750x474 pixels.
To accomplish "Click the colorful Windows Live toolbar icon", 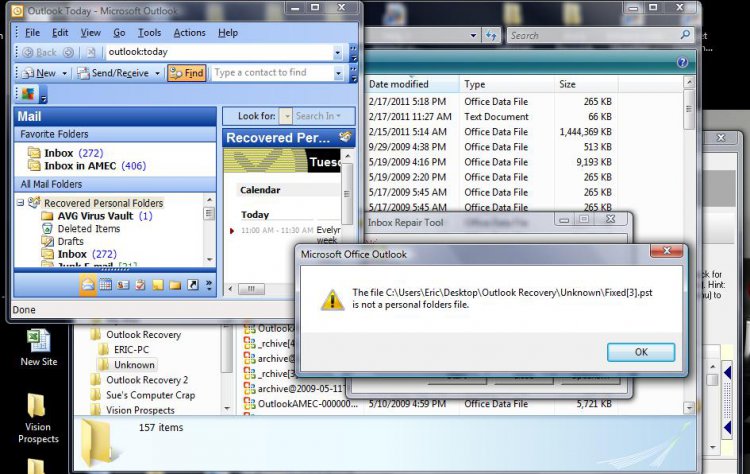I will coord(28,94).
